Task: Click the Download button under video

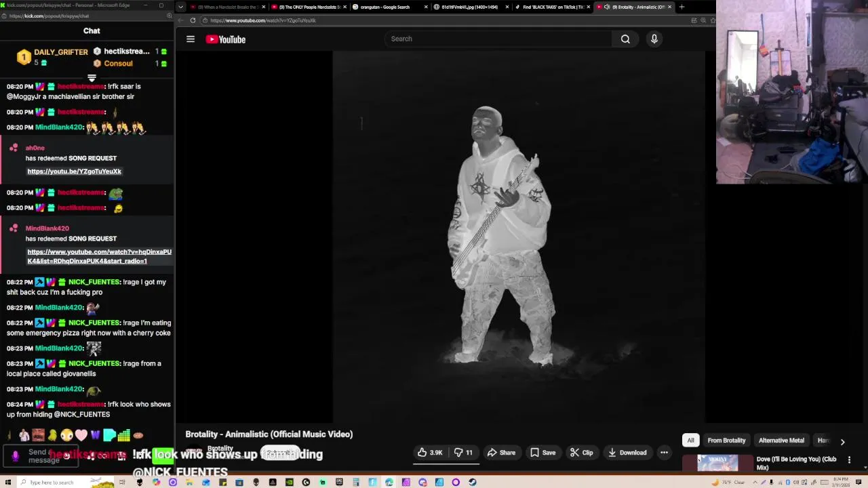Action: 627,452
